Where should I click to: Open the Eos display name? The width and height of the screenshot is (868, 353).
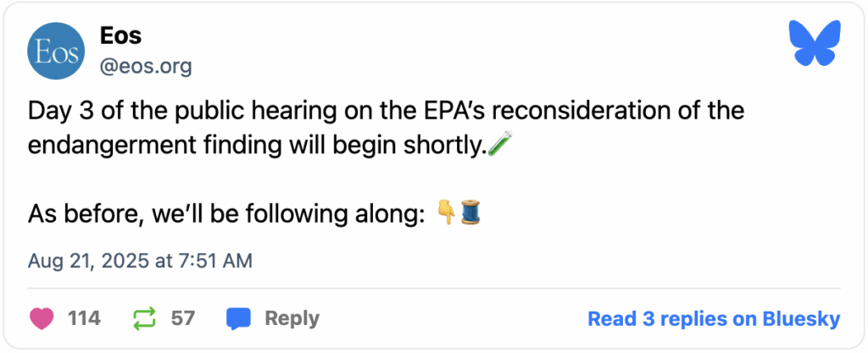click(x=120, y=36)
